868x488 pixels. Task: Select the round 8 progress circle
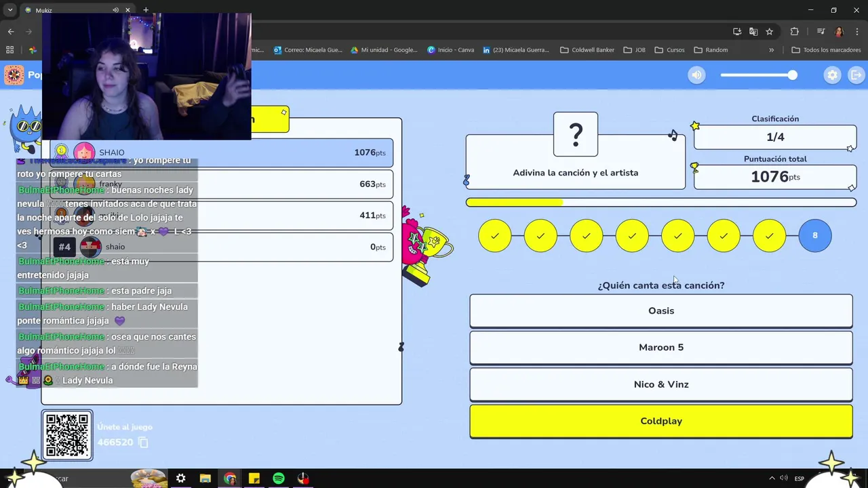815,236
